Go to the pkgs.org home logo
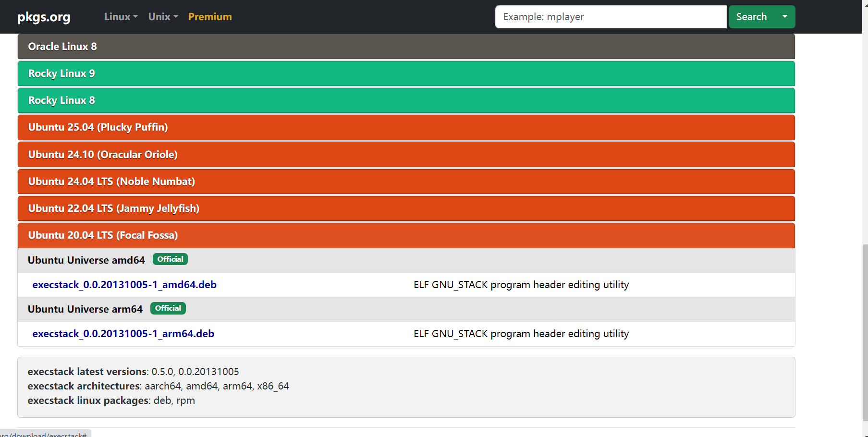Viewport: 868px width, 437px height. 44,17
